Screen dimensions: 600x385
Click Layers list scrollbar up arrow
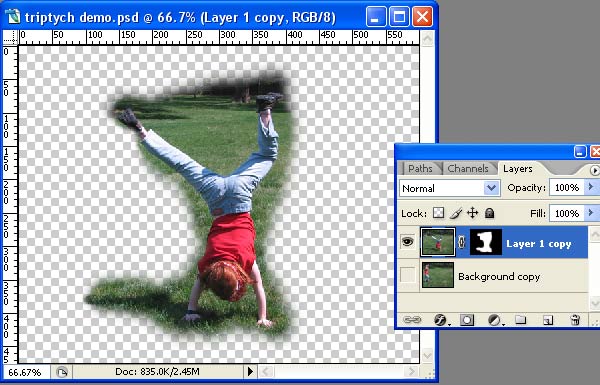pos(595,234)
